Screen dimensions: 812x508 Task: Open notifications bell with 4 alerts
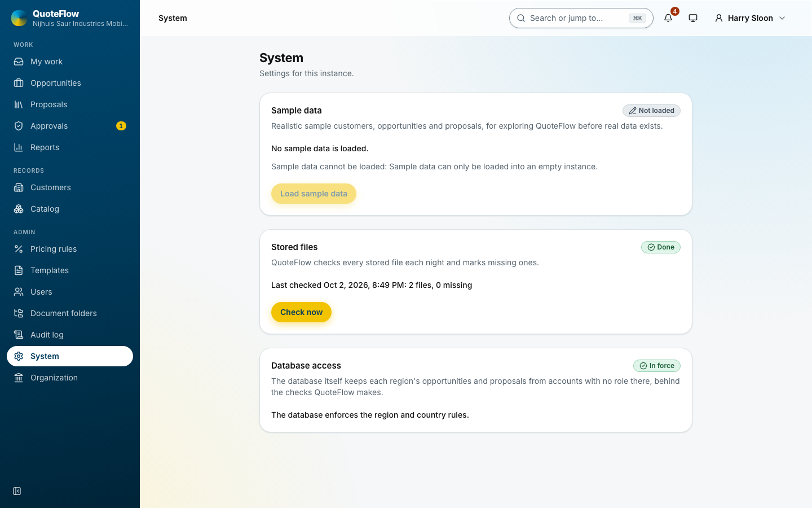pos(668,18)
